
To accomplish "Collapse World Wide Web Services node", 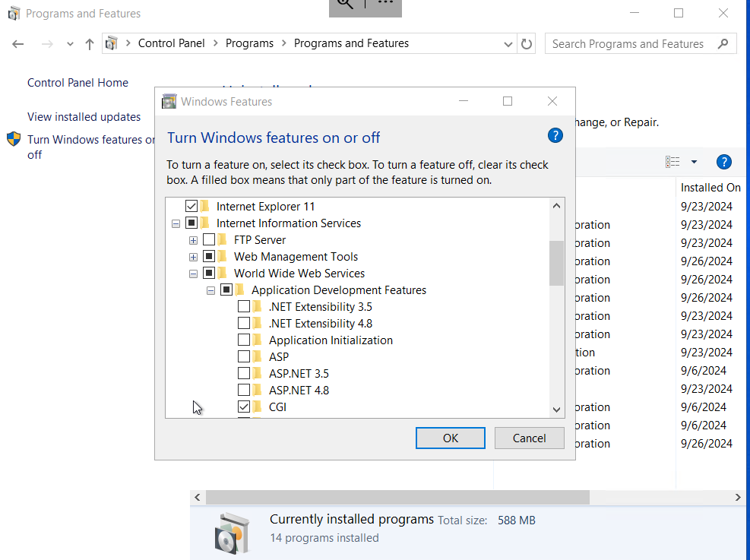I will pos(193,274).
